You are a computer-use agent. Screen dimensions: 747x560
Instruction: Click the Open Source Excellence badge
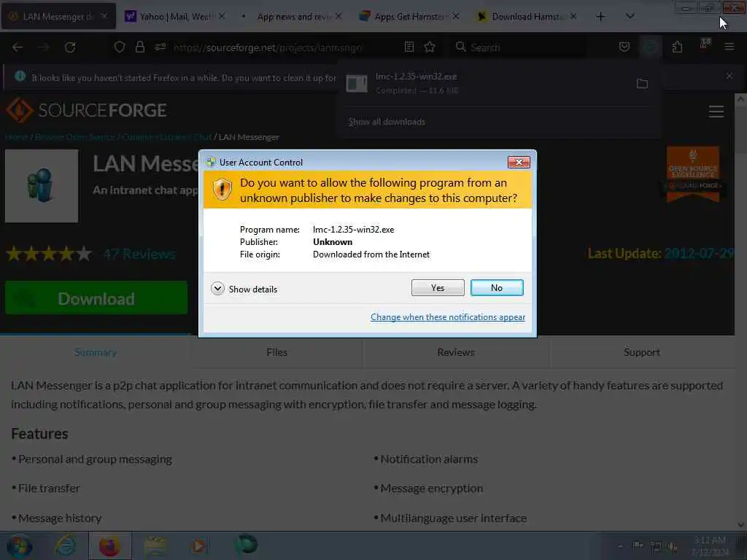[x=693, y=174]
